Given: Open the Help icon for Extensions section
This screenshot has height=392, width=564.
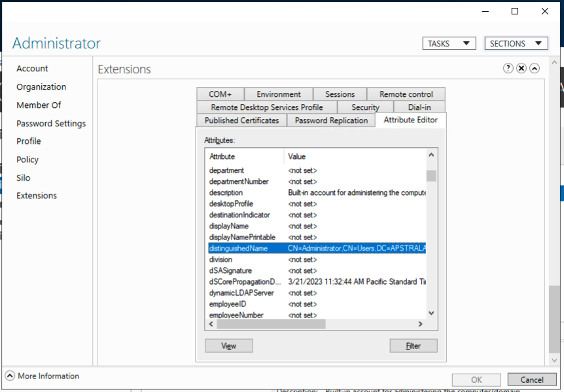Looking at the screenshot, I should 508,68.
